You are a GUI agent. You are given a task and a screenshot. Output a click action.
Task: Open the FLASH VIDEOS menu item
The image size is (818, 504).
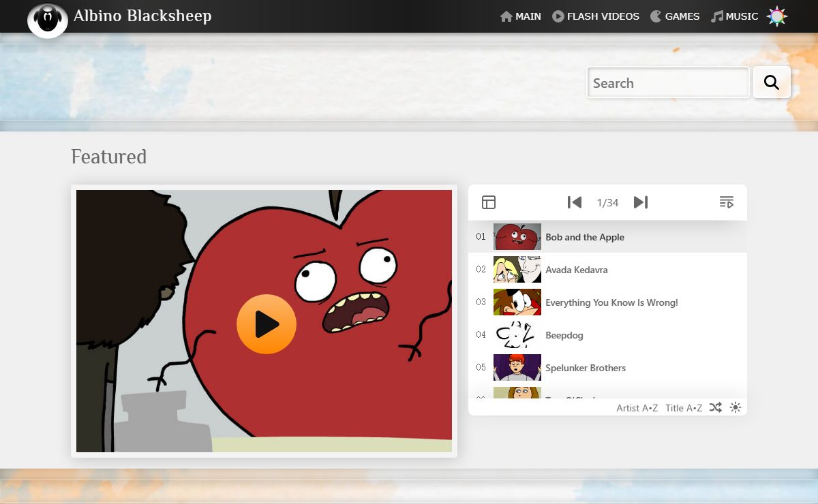(x=596, y=16)
